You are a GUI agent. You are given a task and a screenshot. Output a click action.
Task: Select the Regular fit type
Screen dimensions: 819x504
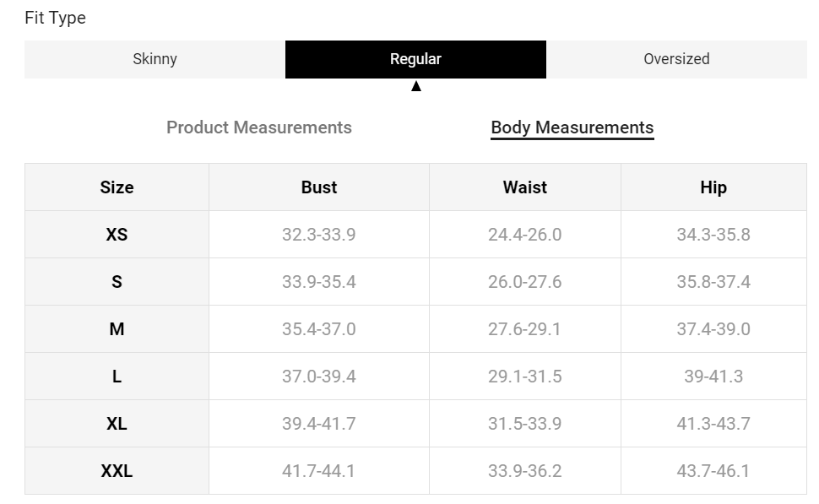point(415,59)
